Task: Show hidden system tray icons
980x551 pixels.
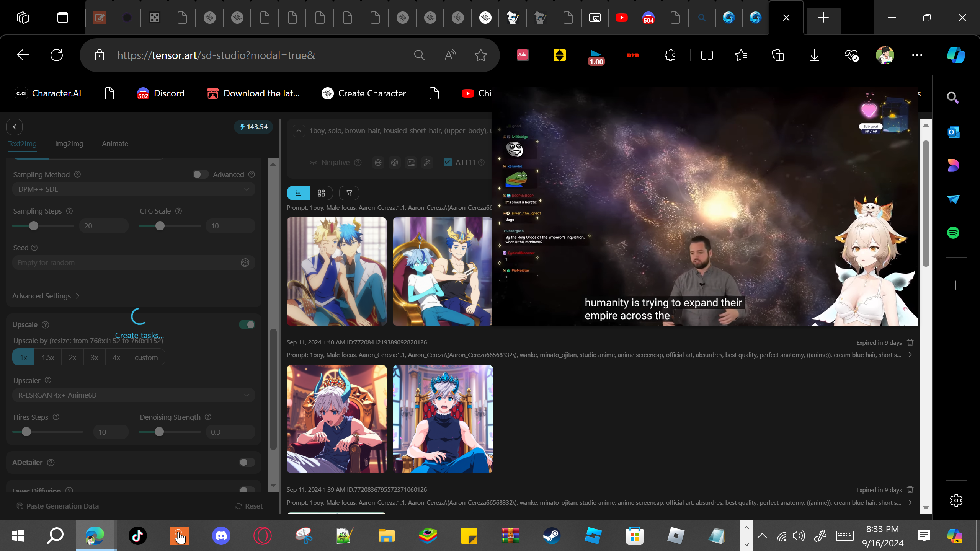Action: (x=762, y=536)
